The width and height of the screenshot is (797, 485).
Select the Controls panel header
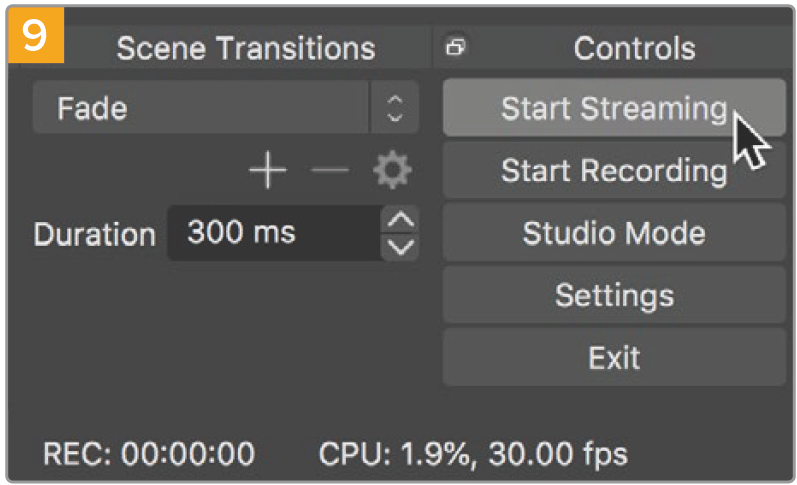point(634,48)
